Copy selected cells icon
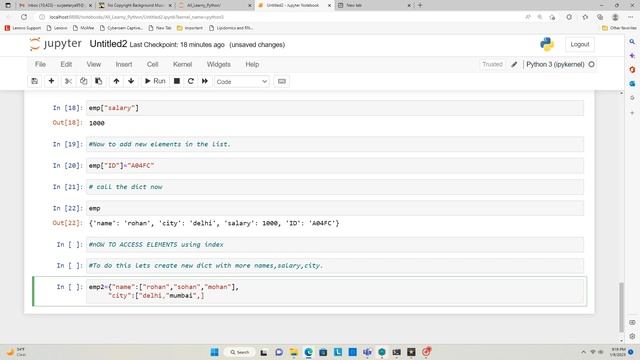 pyautogui.click(x=83, y=81)
